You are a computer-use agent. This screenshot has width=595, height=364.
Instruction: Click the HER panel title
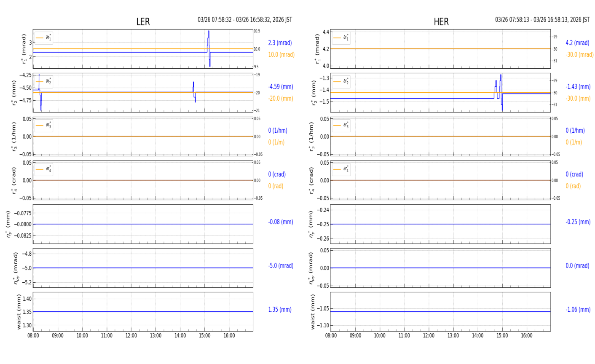click(441, 22)
